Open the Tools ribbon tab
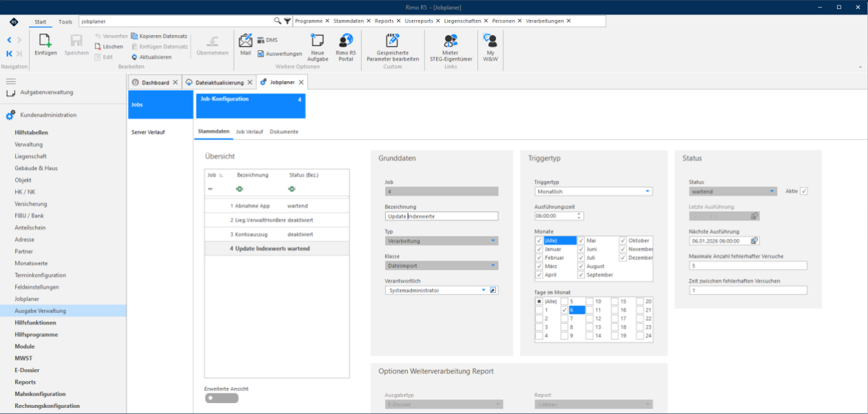Image resolution: width=868 pixels, height=414 pixels. [x=65, y=22]
